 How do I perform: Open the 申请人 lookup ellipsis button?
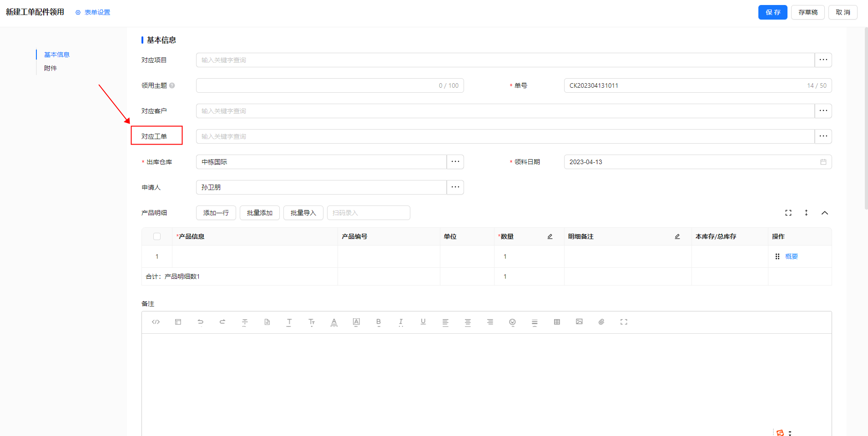[455, 187]
